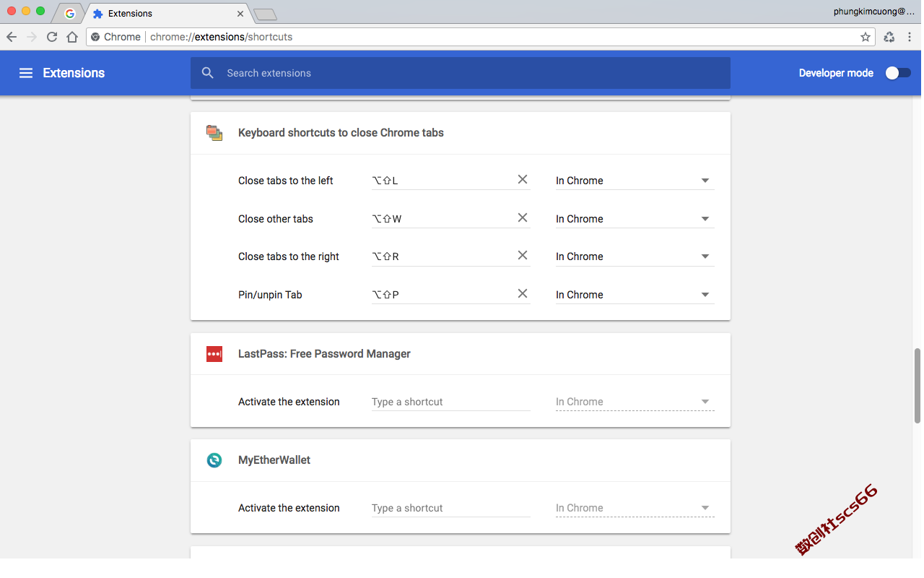Open the Chrome three-dot menu
The height and width of the screenshot is (578, 924).
(910, 37)
